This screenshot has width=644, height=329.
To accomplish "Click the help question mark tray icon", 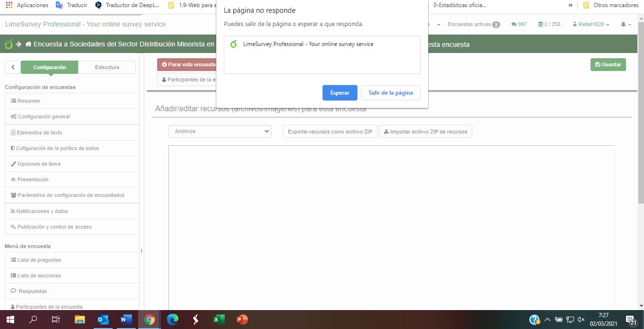I will 534,320.
